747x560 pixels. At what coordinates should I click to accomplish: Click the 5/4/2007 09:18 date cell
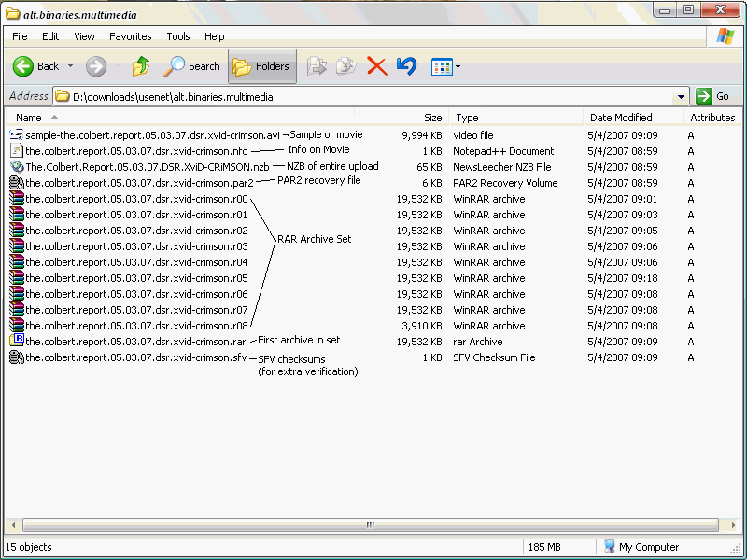click(x=622, y=278)
